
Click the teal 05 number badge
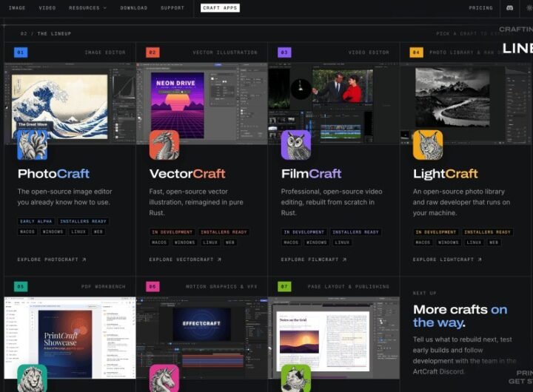(21, 286)
